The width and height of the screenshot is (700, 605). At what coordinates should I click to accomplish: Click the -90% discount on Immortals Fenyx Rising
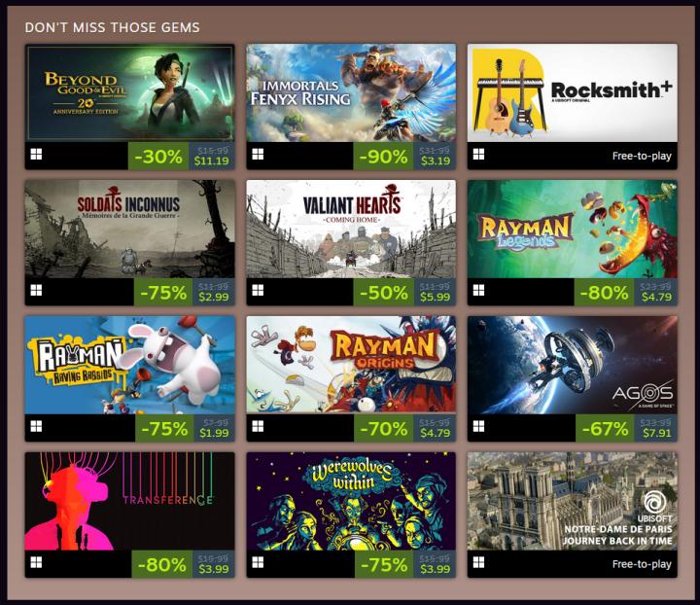[383, 157]
